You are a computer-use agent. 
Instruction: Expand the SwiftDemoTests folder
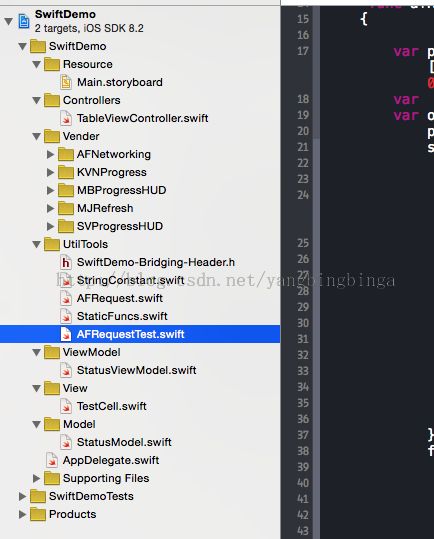pyautogui.click(x=22, y=496)
